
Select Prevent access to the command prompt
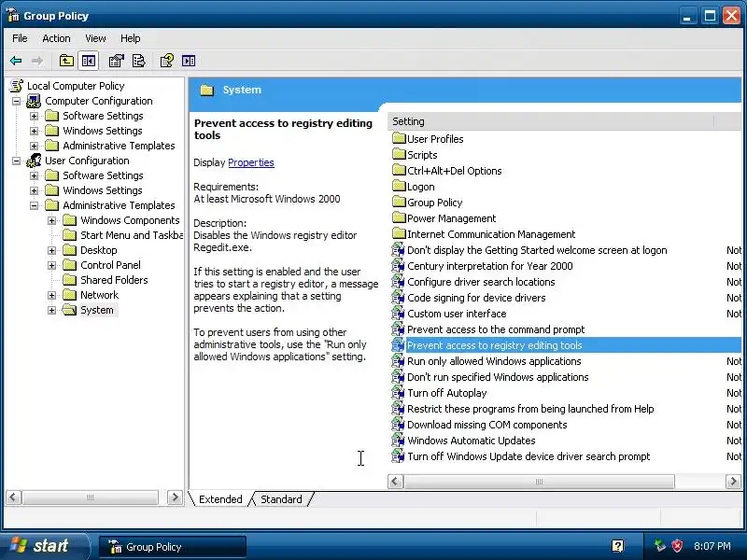click(x=496, y=329)
